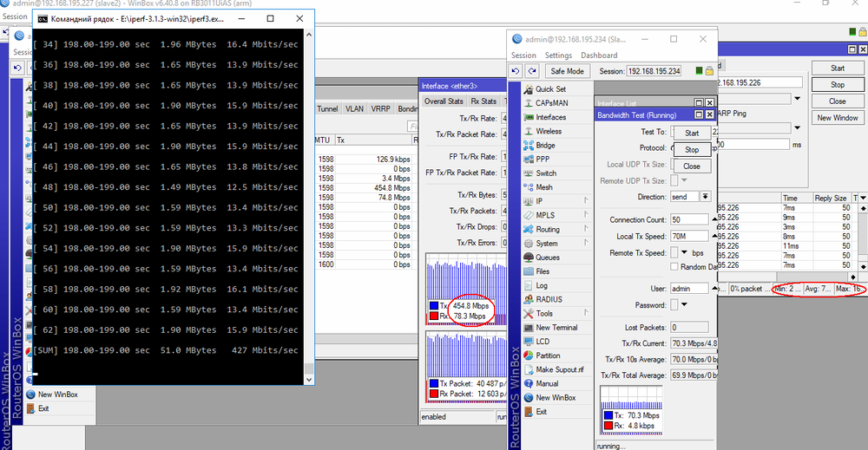Expand the IP submenu
Image resolution: width=868 pixels, height=450 pixels.
[x=586, y=201]
